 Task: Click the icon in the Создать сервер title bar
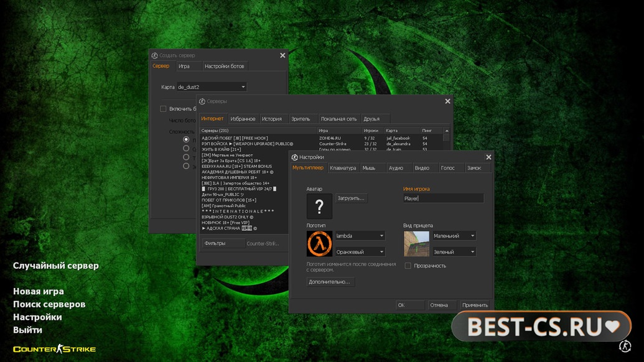154,55
